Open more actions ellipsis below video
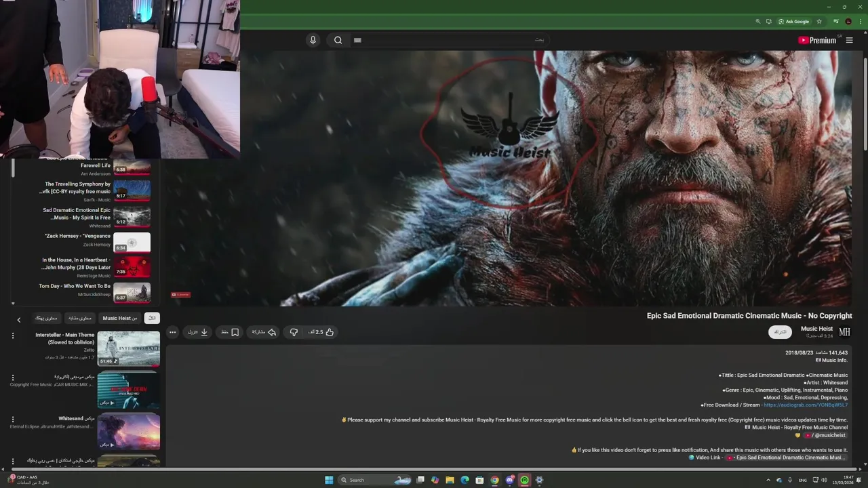This screenshot has height=488, width=868. click(x=173, y=332)
